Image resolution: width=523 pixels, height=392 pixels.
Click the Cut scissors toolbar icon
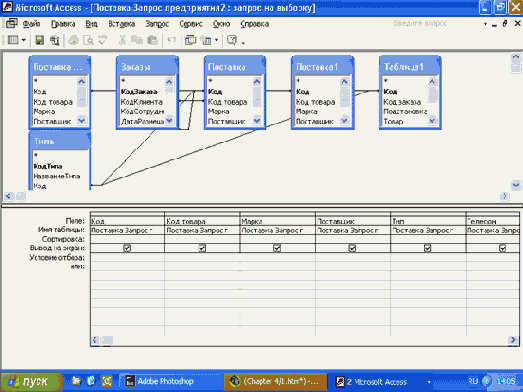pos(122,40)
